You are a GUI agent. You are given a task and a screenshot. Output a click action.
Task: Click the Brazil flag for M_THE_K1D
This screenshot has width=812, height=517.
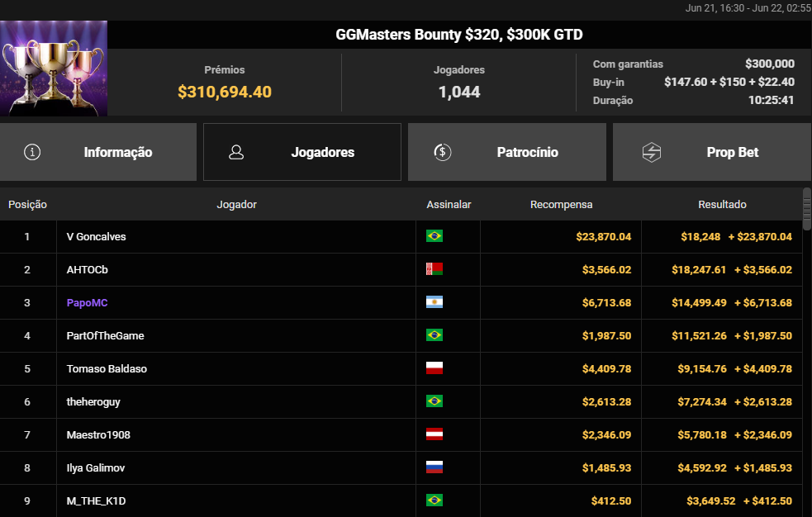[x=434, y=500]
